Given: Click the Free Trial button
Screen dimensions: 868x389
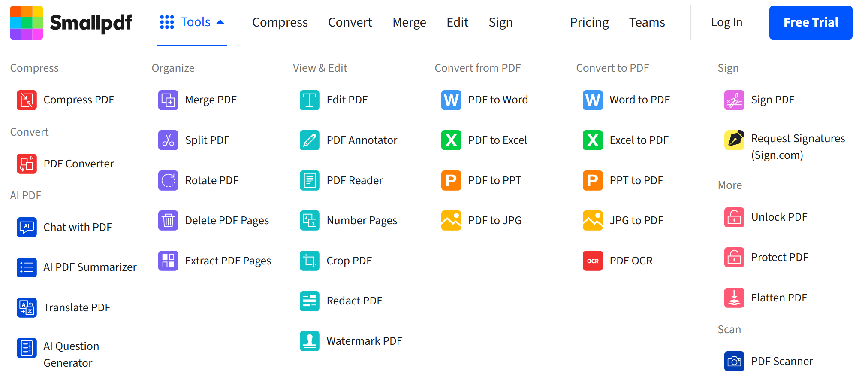Looking at the screenshot, I should coord(811,22).
